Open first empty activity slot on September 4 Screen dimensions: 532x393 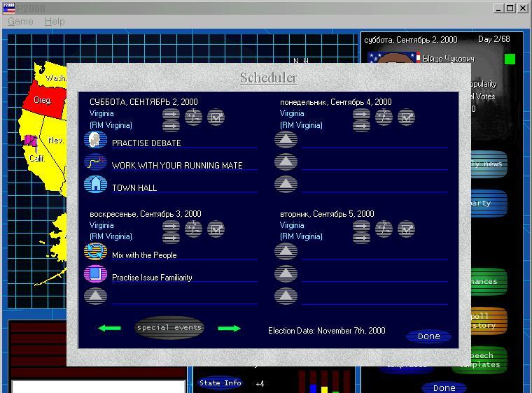coord(286,141)
